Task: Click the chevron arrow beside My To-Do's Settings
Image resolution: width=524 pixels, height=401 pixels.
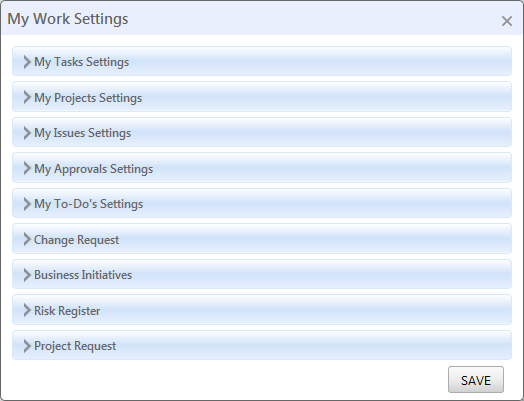Action: pos(27,204)
